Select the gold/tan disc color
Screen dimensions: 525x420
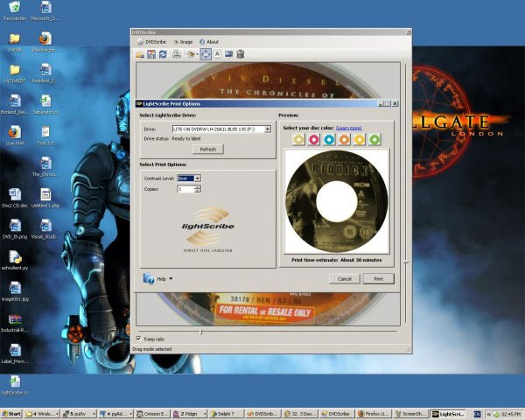[x=298, y=139]
